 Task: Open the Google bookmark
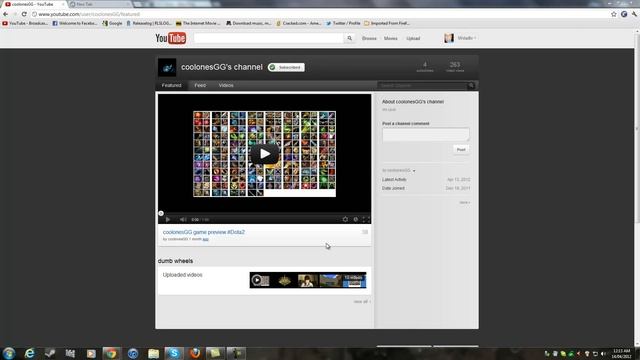112,23
